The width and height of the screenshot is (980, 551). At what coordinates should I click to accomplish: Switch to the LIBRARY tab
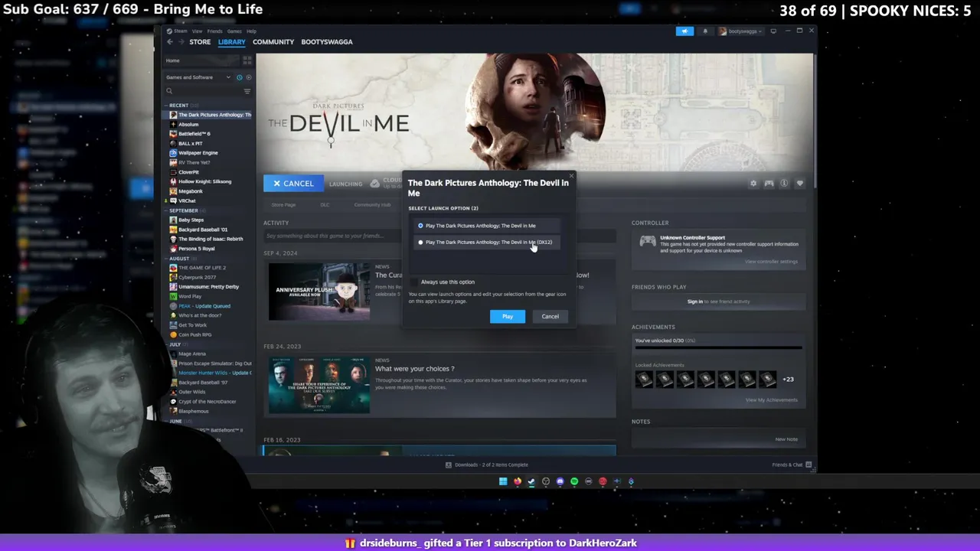(x=231, y=42)
